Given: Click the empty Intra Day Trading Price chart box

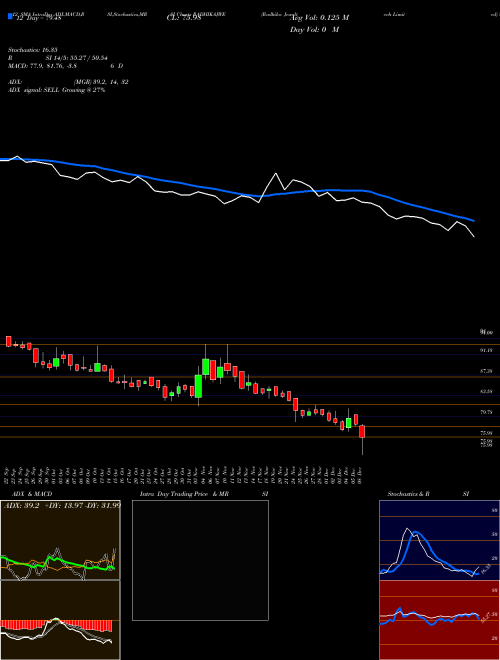Looking at the screenshot, I should [x=200, y=560].
